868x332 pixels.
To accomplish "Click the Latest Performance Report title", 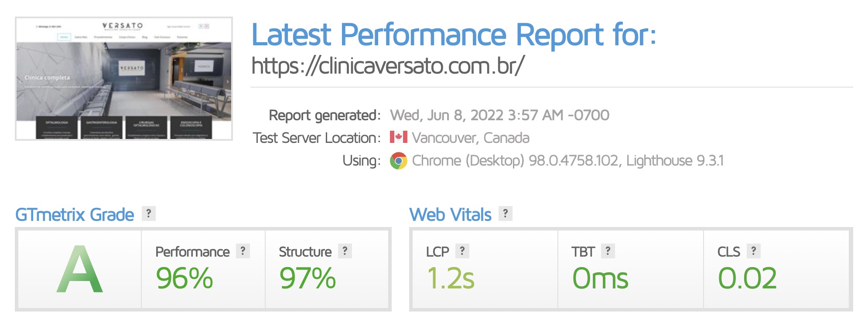I will 454,35.
